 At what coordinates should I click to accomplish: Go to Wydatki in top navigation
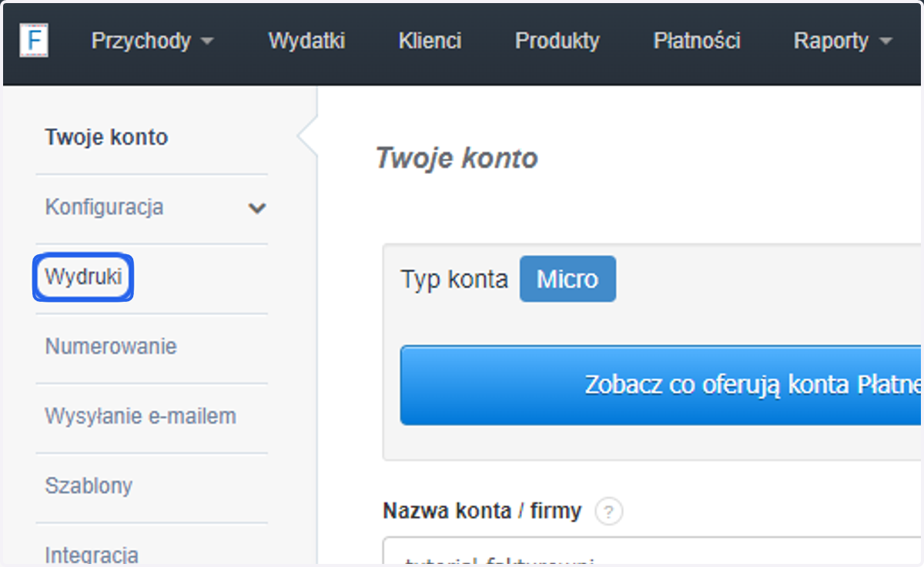pyautogui.click(x=306, y=41)
